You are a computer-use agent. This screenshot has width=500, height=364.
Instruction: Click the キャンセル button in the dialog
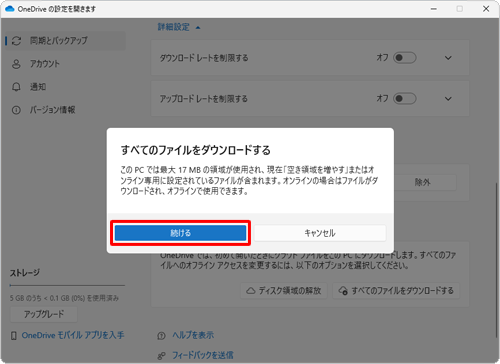[x=320, y=233]
